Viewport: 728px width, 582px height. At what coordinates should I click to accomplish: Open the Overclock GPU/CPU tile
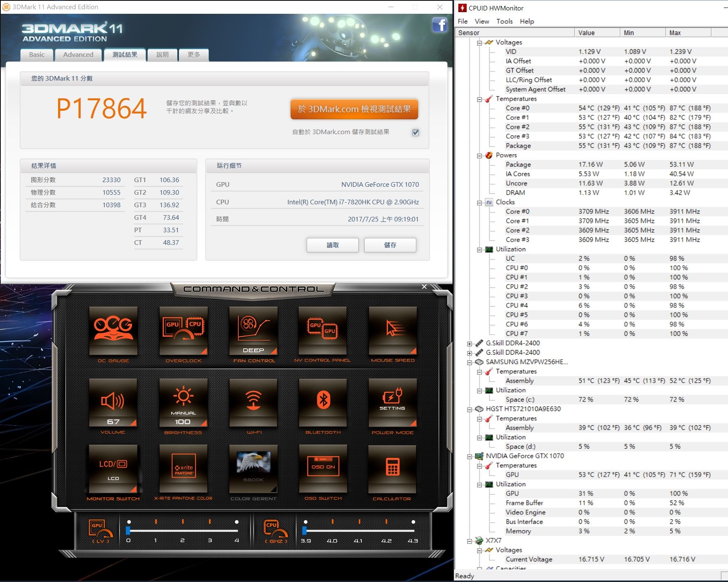184,331
